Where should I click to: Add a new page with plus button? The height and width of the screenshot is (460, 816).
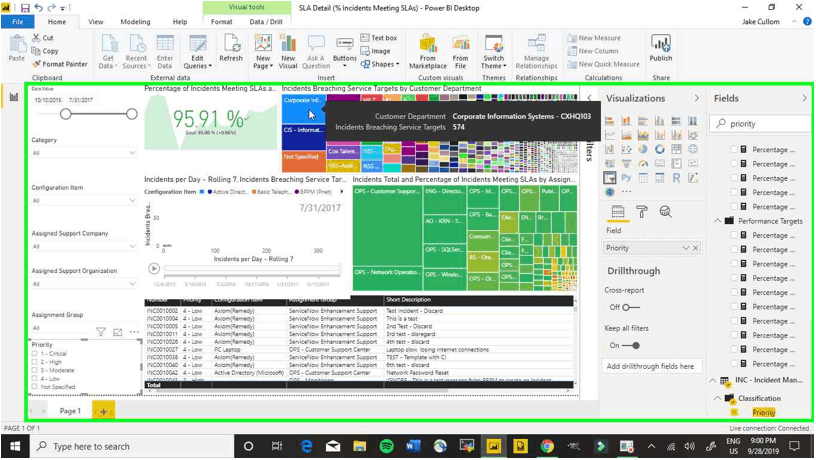(x=104, y=411)
